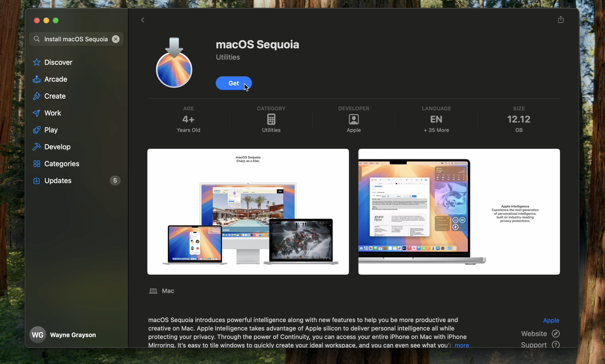Open the Discover star icon

click(x=37, y=62)
